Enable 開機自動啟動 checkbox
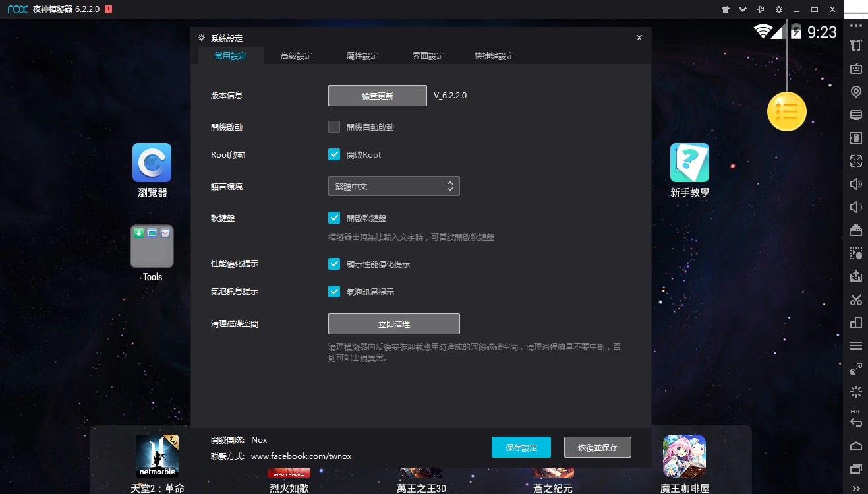Viewport: 868px width, 494px height. pyautogui.click(x=334, y=127)
